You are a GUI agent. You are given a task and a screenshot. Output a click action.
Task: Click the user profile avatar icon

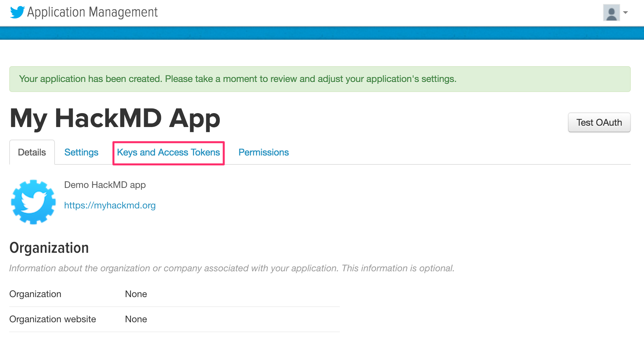pos(611,13)
